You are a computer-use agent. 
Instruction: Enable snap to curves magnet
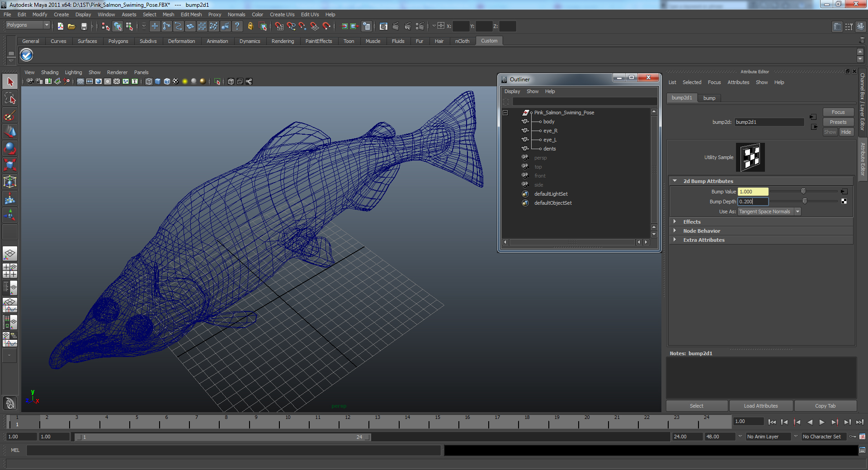(x=291, y=26)
